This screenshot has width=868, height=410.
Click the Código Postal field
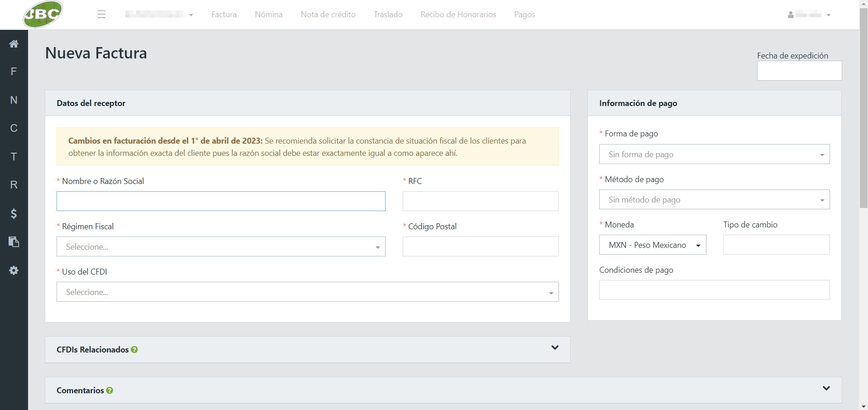point(481,246)
